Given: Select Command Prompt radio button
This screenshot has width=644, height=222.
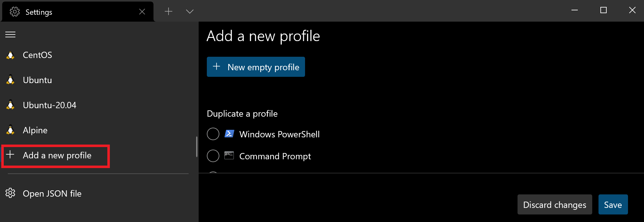Looking at the screenshot, I should pyautogui.click(x=213, y=156).
